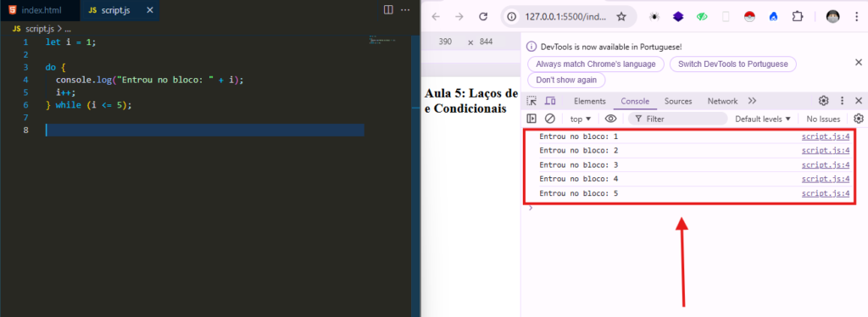This screenshot has width=868, height=317.
Task: Click console message Entrou no bloco: 5
Action: (578, 193)
